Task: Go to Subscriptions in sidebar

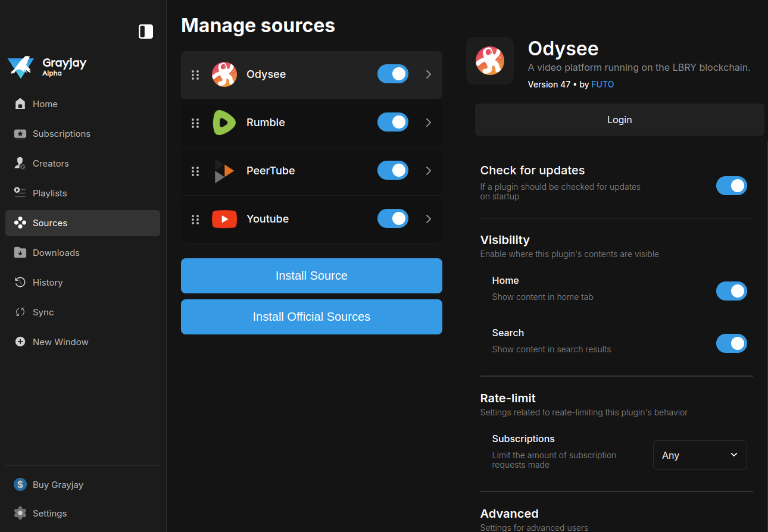Action: pyautogui.click(x=83, y=133)
